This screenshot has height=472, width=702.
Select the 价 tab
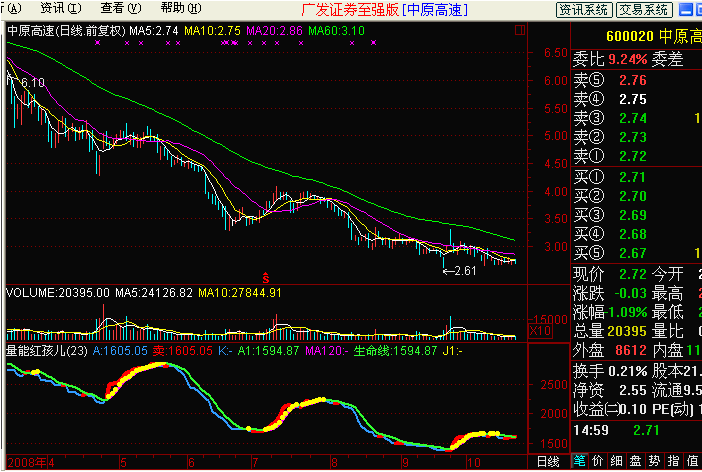(x=598, y=461)
